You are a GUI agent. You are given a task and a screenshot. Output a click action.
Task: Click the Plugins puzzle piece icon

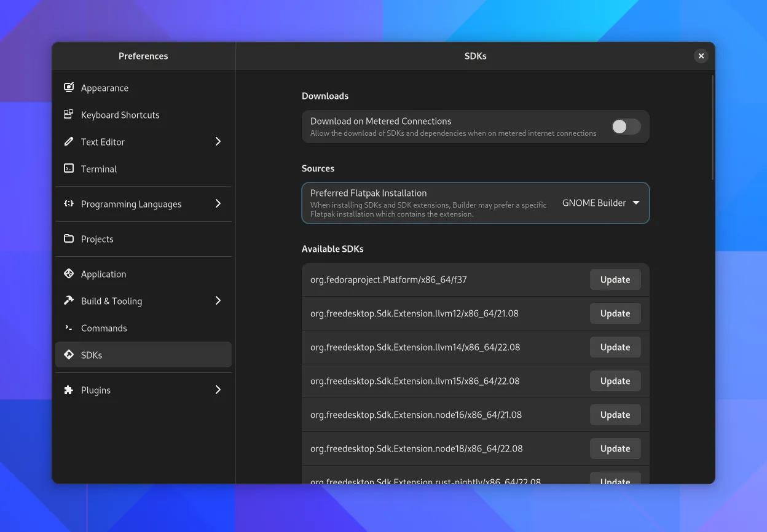(x=69, y=390)
